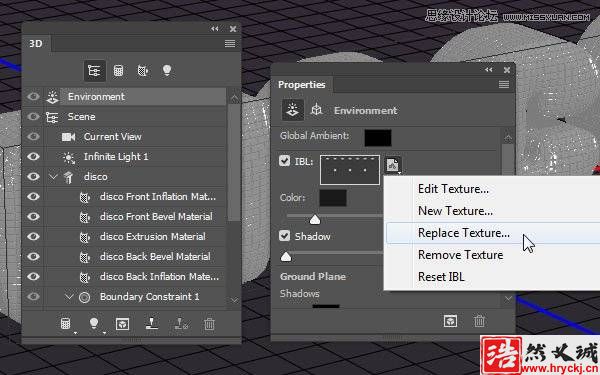This screenshot has width=600, height=375.
Task: Open the 3D panel flyout menu
Action: click(230, 44)
